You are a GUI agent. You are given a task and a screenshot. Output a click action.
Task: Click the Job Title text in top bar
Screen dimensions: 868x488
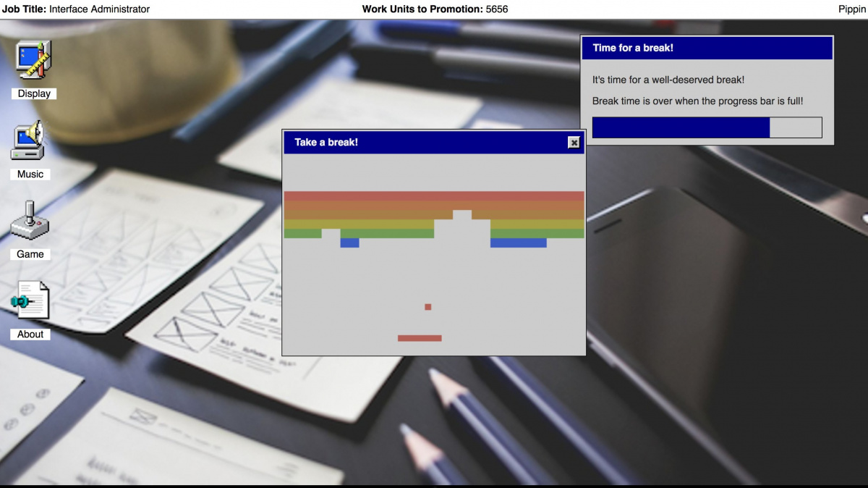pyautogui.click(x=76, y=9)
